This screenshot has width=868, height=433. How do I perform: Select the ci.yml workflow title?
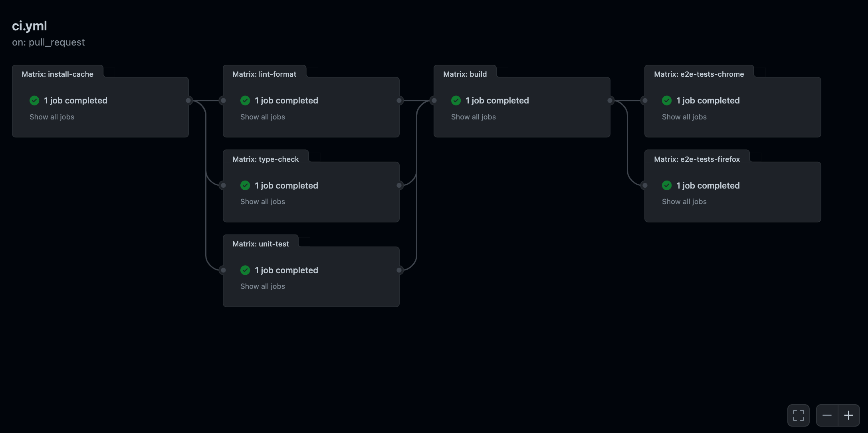coord(29,26)
